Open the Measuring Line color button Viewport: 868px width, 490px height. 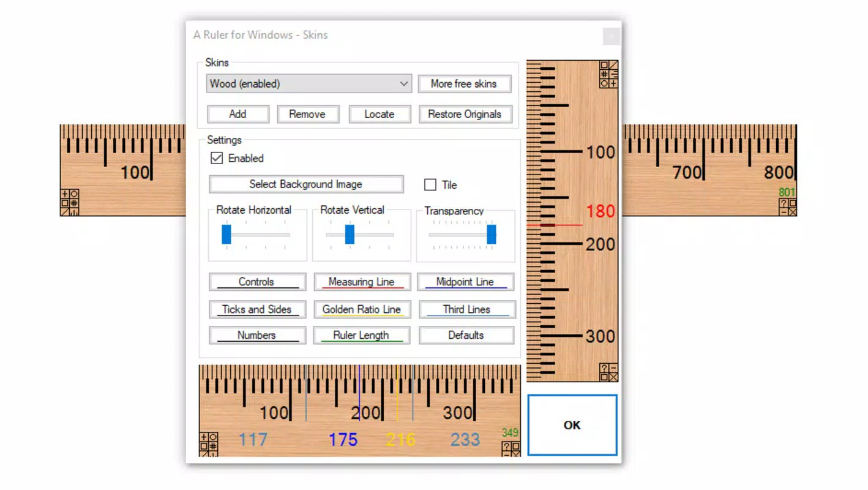click(362, 282)
